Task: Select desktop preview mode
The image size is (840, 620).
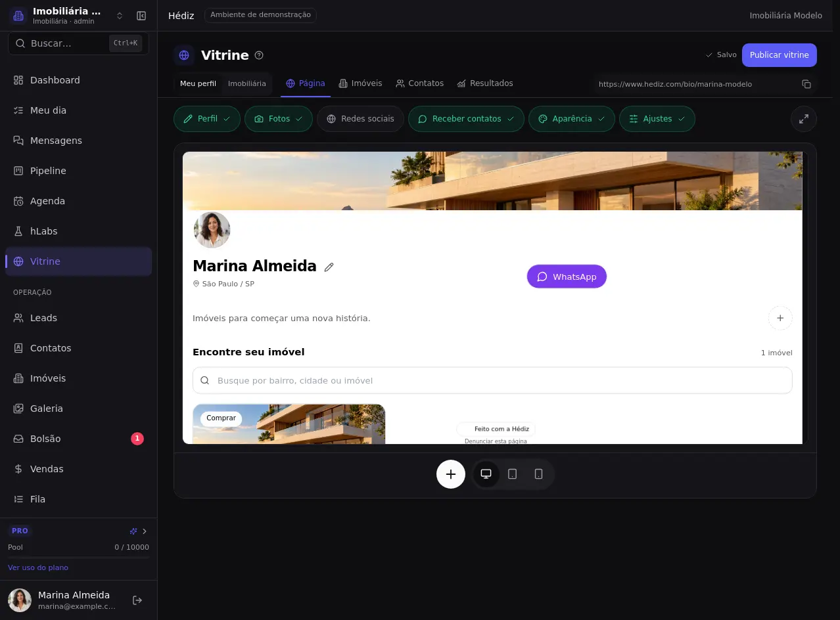Action: coord(486,474)
